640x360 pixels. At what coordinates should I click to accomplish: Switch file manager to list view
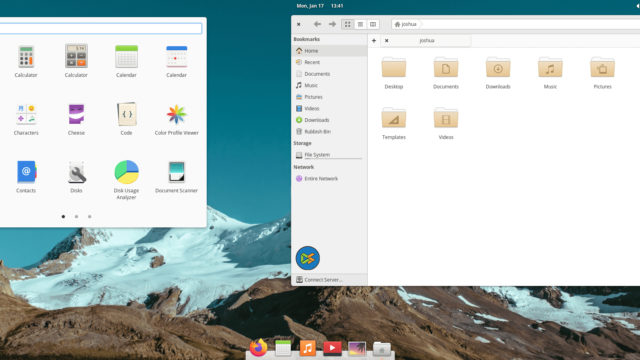pos(360,24)
